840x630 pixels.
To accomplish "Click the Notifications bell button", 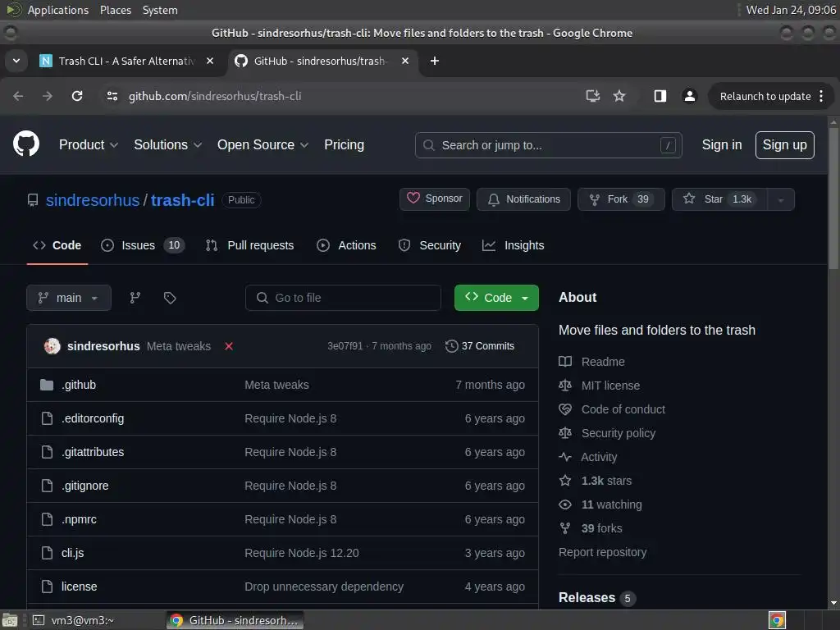I will [x=523, y=199].
